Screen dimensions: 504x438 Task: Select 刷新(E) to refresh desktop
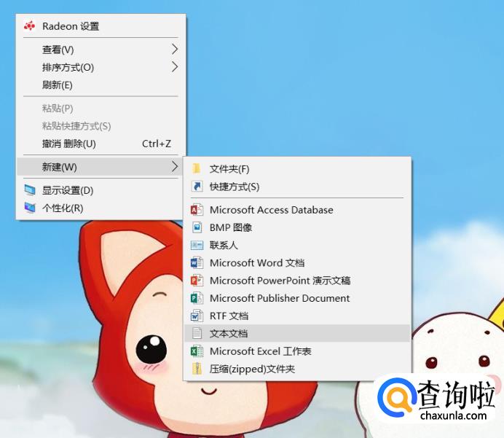tap(101, 85)
